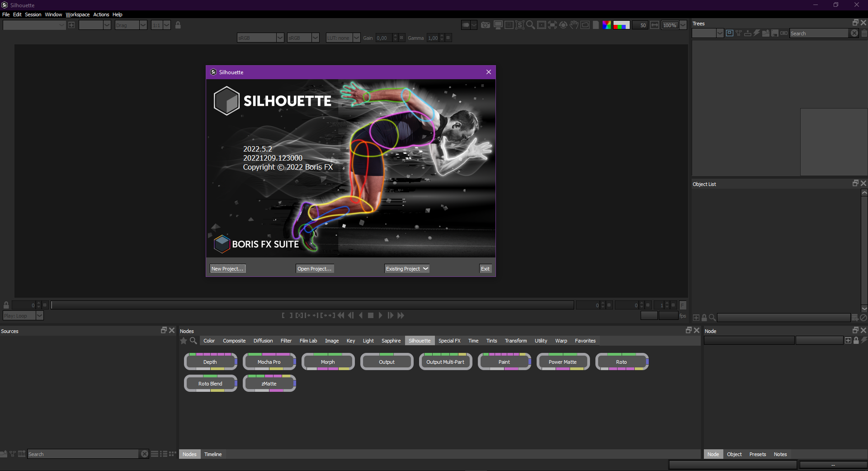Click the stop playback button
The height and width of the screenshot is (471, 868).
[371, 315]
